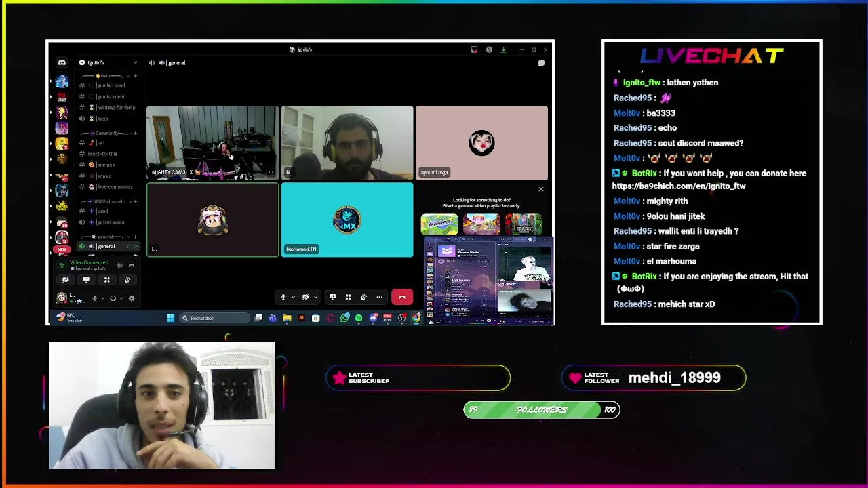Viewport: 868px width, 488px height.
Task: Join the privet voice channel
Action: coord(108,222)
